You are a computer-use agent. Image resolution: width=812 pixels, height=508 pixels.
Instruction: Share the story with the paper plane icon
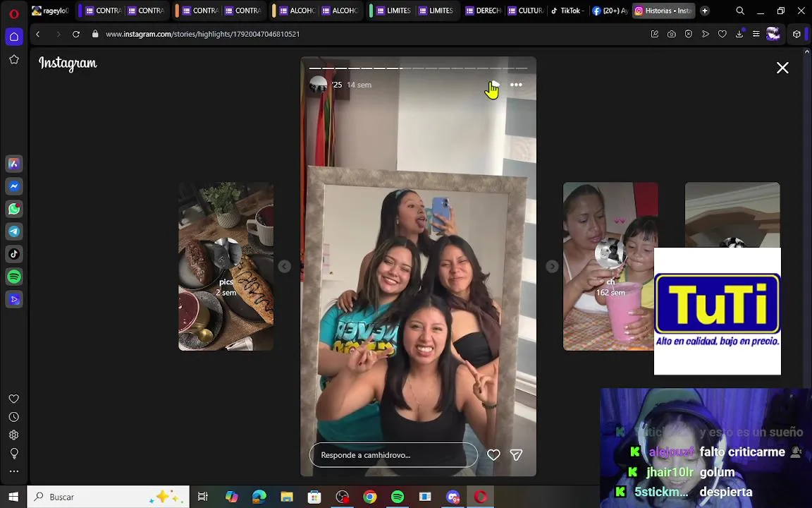516,454
